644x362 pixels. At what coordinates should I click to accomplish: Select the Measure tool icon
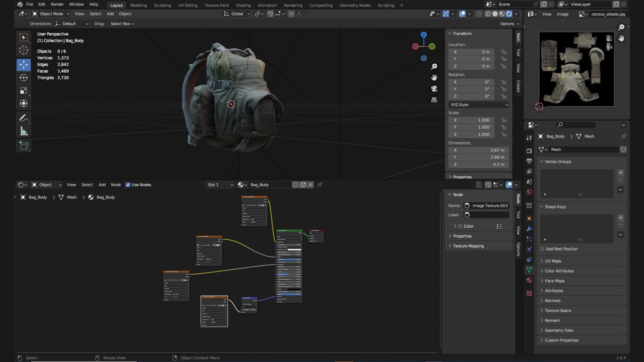23,131
